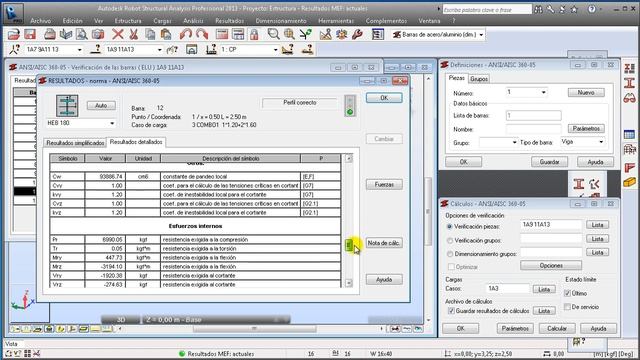Viewport: 640px width, 360px height.
Task: Open load case dropdown 1: CP
Action: (x=276, y=50)
